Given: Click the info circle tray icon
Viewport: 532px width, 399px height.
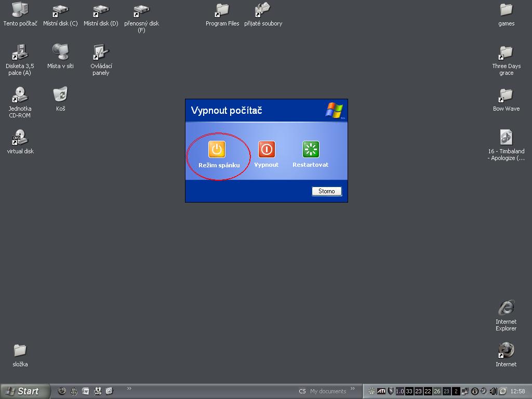Looking at the screenshot, I should pos(475,391).
